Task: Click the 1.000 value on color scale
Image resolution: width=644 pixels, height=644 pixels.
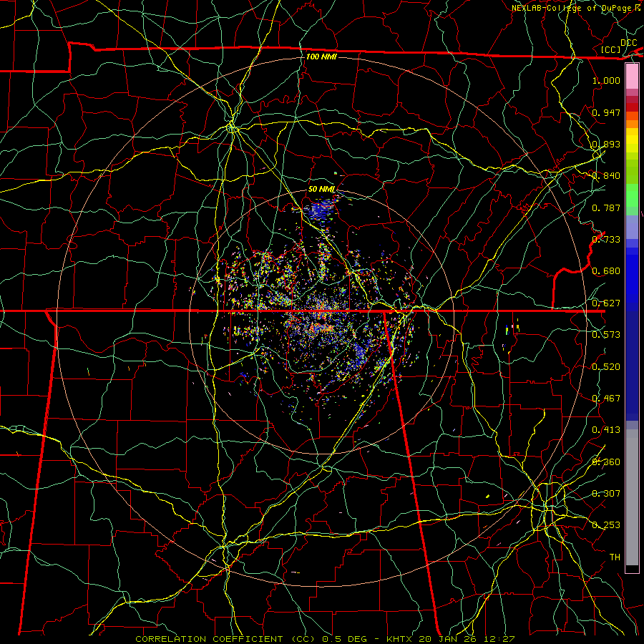Action: pyautogui.click(x=606, y=80)
